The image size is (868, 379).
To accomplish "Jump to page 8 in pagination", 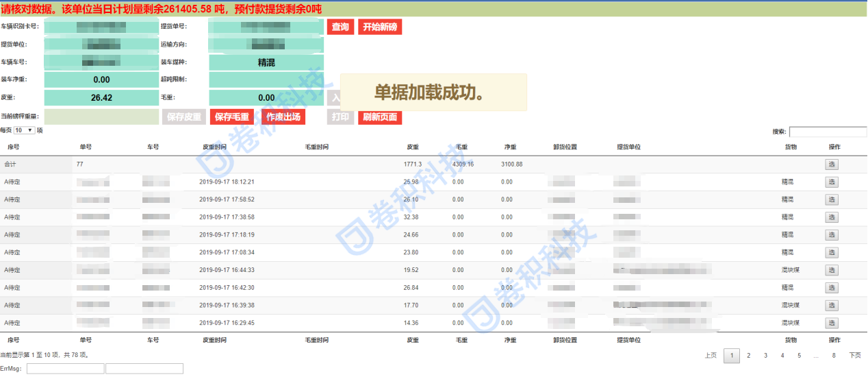I will coord(833,355).
